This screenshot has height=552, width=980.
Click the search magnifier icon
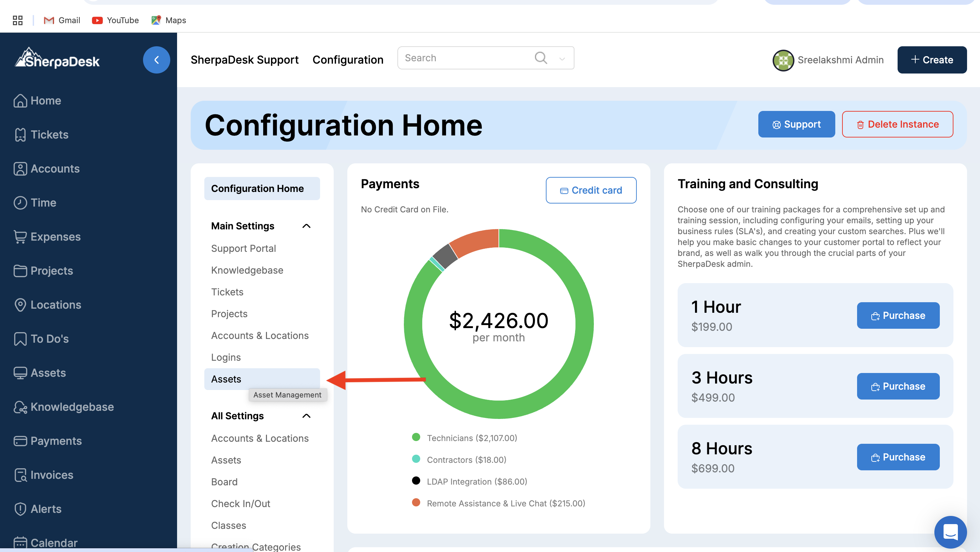click(x=540, y=58)
